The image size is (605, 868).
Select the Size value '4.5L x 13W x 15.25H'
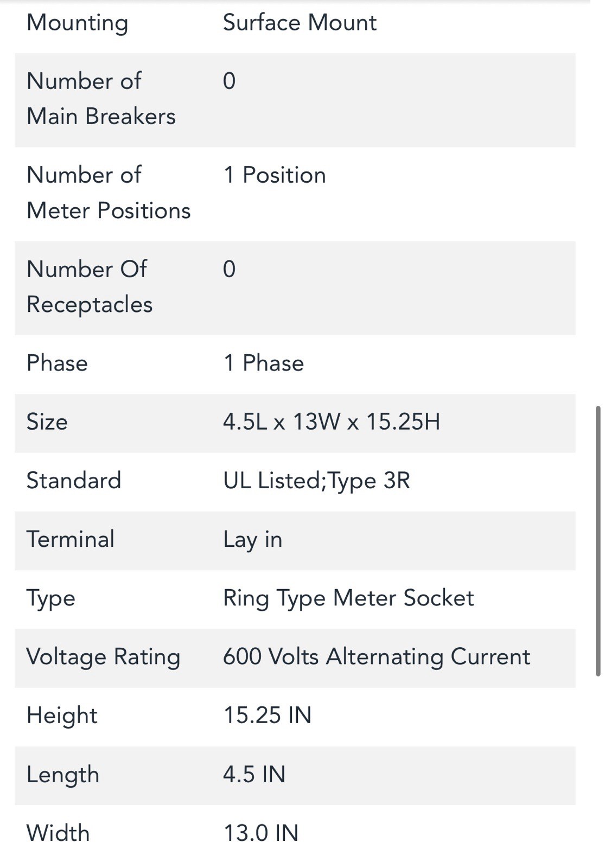332,422
